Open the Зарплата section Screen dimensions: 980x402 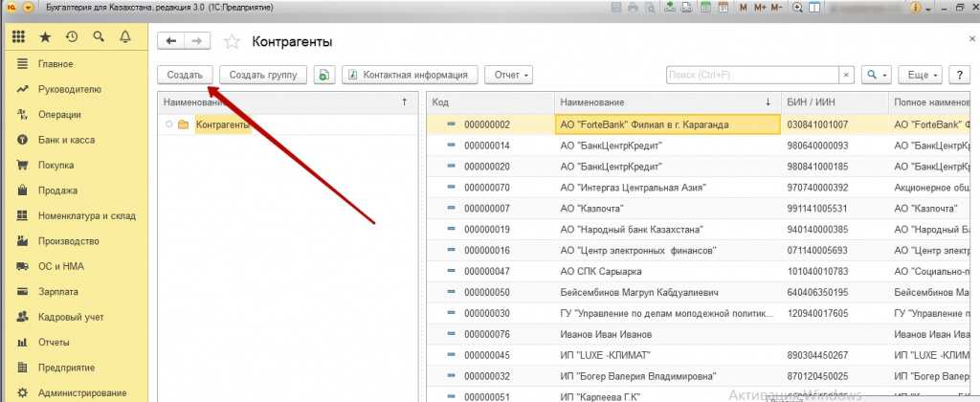point(57,291)
